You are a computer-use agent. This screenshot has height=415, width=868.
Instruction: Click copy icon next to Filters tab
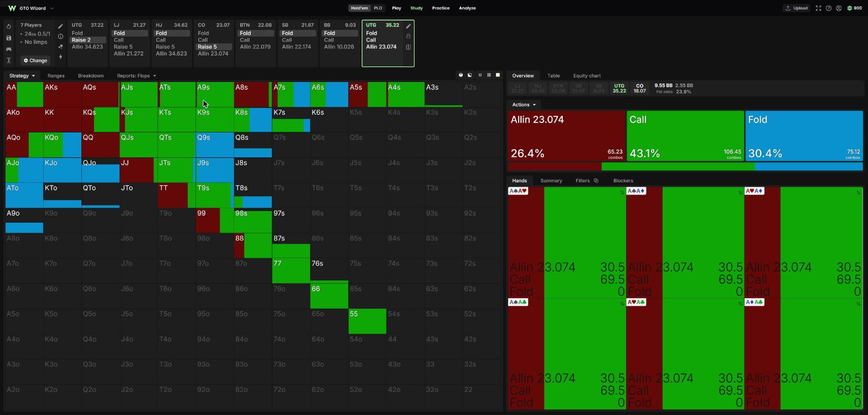(x=596, y=181)
